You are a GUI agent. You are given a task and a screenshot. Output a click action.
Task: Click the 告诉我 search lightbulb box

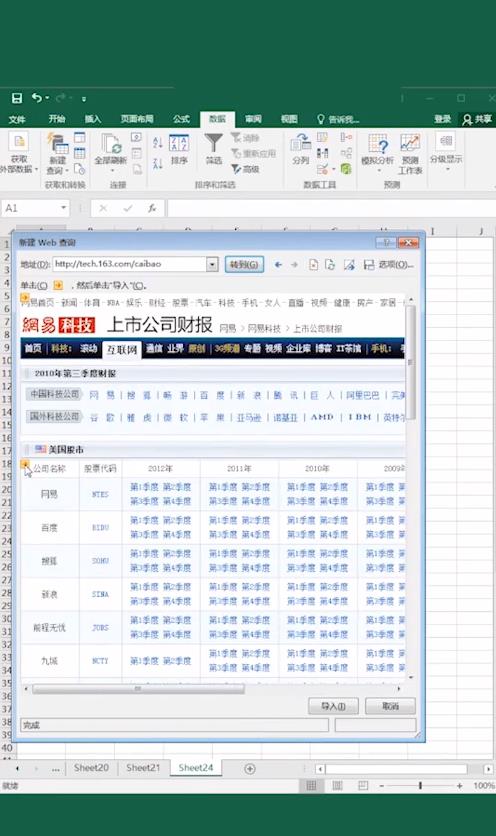(338, 119)
